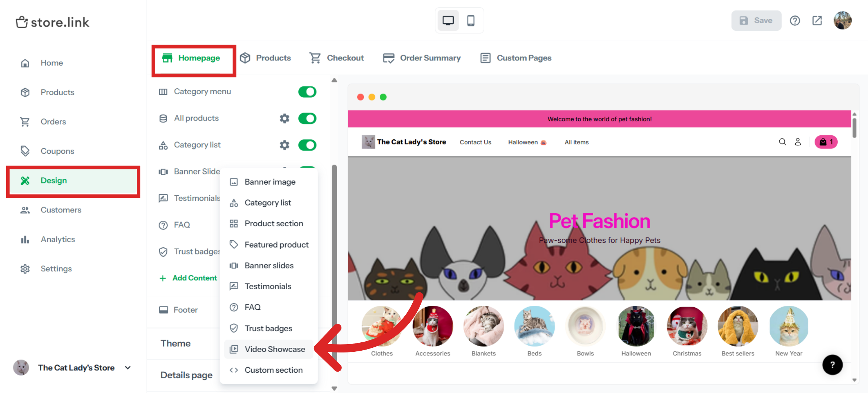
Task: Open the cart badge showing 1 item
Action: [826, 142]
